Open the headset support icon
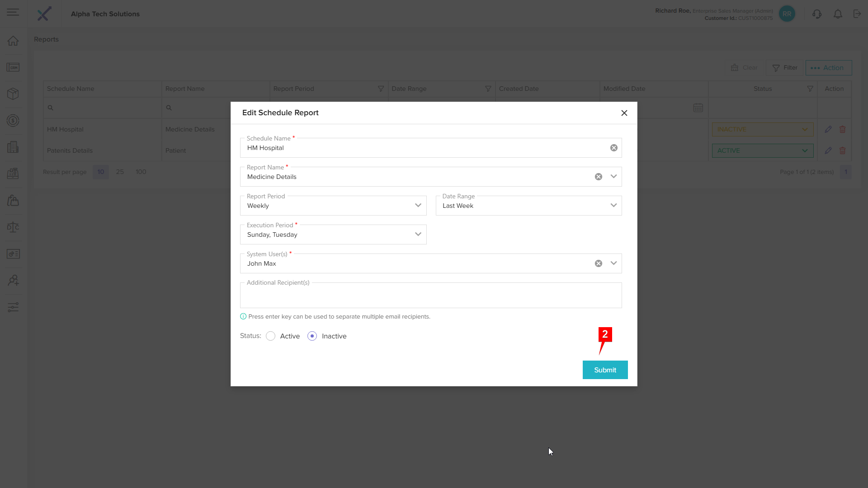This screenshot has width=868, height=488. pyautogui.click(x=816, y=14)
